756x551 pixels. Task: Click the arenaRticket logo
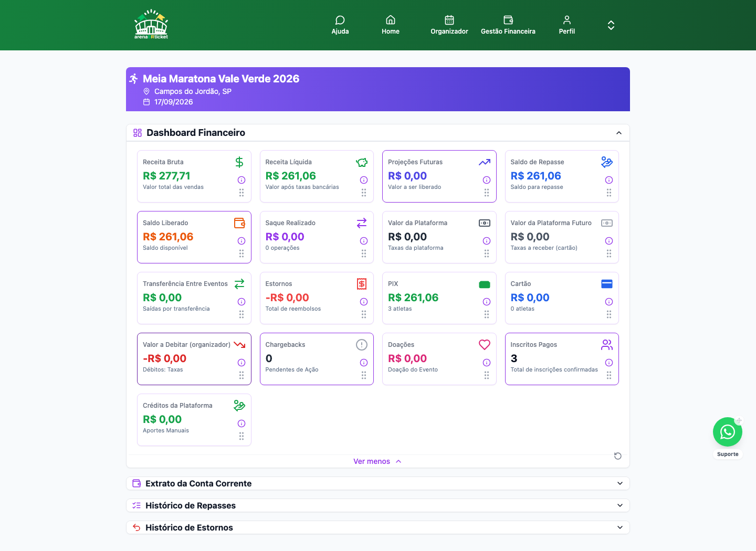(x=151, y=25)
